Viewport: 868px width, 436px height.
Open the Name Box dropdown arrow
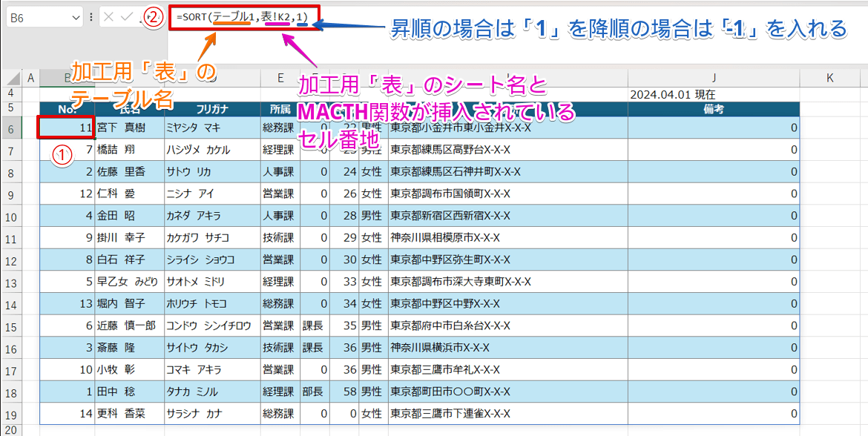[x=75, y=17]
